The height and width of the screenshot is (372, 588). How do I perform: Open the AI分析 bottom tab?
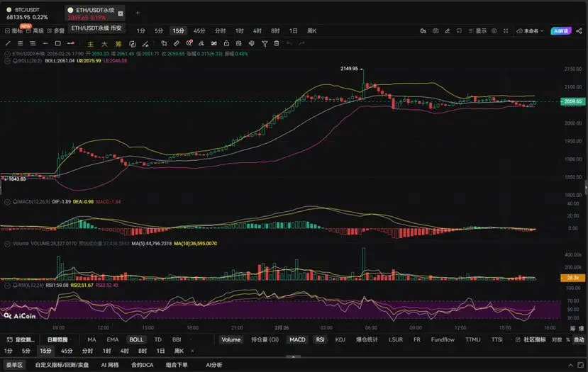[213, 365]
